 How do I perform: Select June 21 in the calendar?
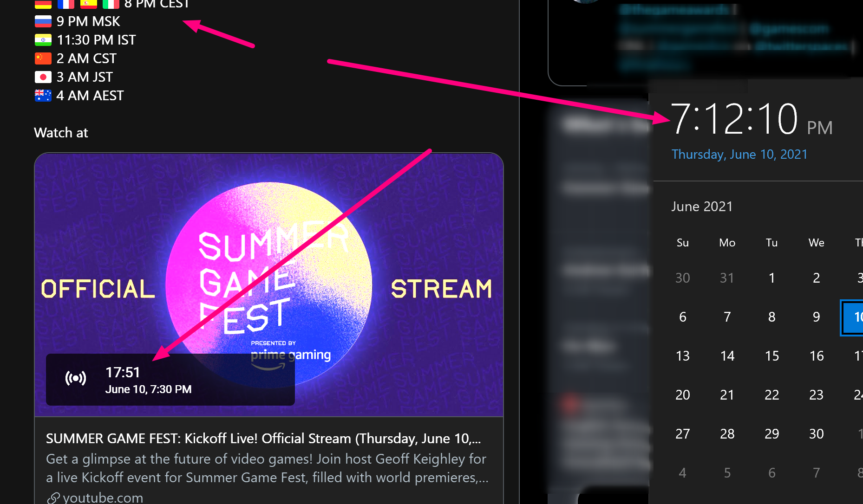727,395
